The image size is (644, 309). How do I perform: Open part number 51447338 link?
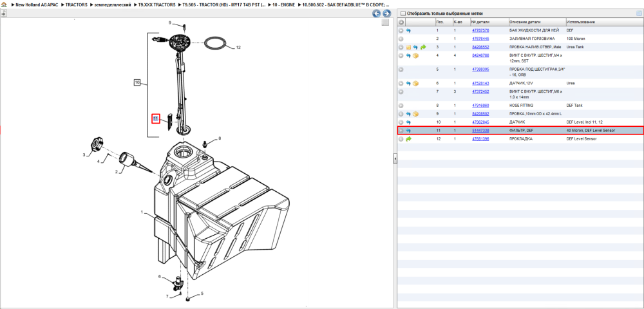[x=480, y=131]
